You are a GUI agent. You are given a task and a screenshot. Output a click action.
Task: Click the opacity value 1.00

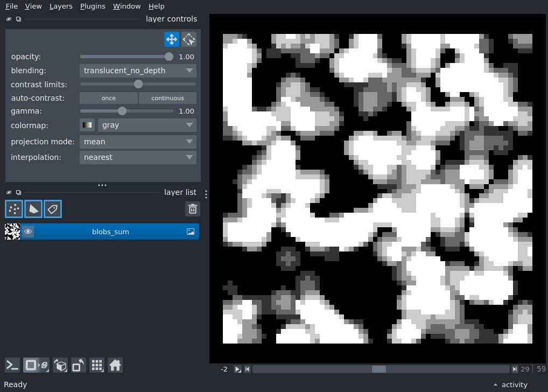(186, 57)
